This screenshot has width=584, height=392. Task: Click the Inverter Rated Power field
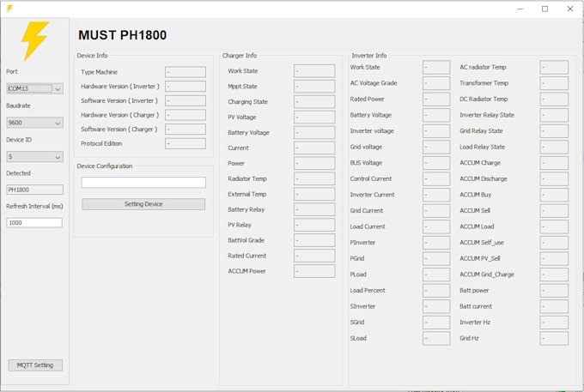click(x=436, y=100)
